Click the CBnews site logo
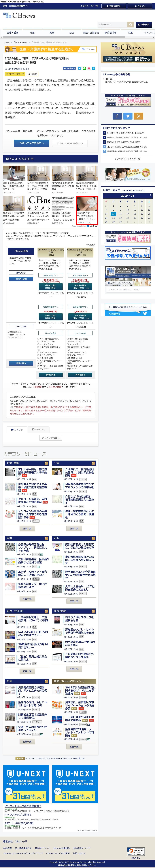The width and height of the screenshot is (155, 868). pyautogui.click(x=19, y=15)
